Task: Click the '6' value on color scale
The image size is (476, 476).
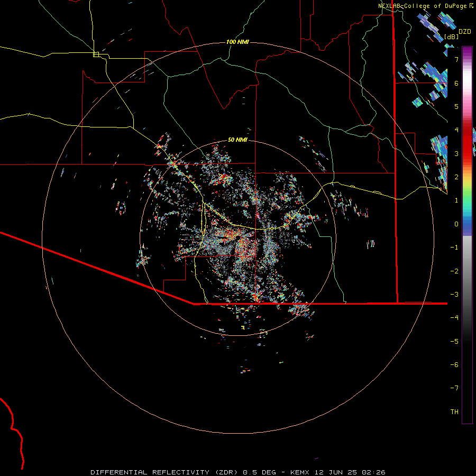Action: tap(456, 84)
